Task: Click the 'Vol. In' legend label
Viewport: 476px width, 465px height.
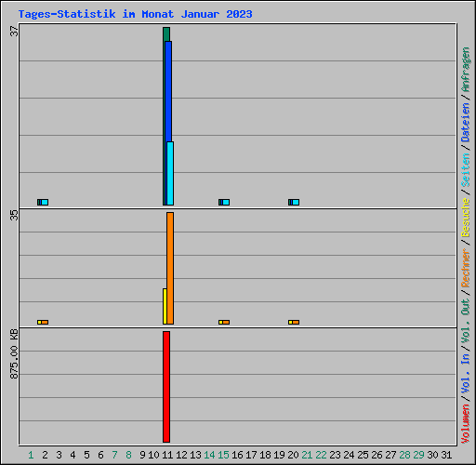Action: (x=466, y=374)
